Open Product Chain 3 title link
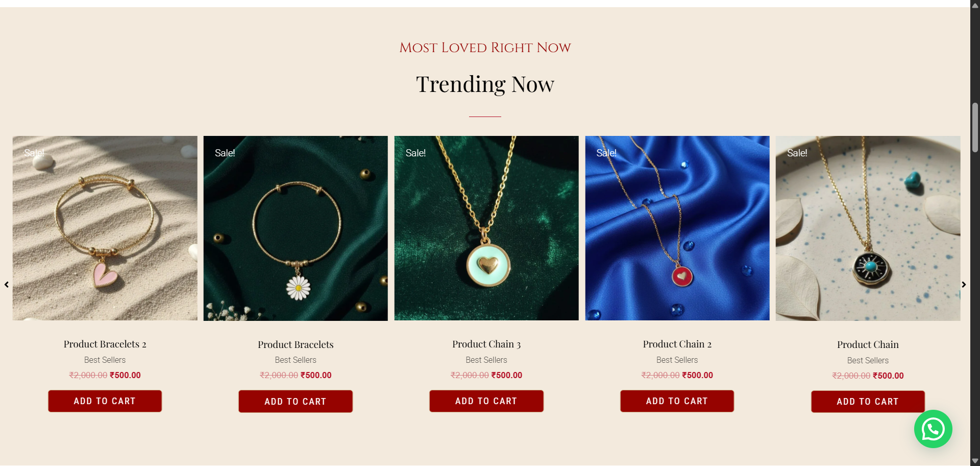The height and width of the screenshot is (466, 980). pyautogui.click(x=486, y=344)
